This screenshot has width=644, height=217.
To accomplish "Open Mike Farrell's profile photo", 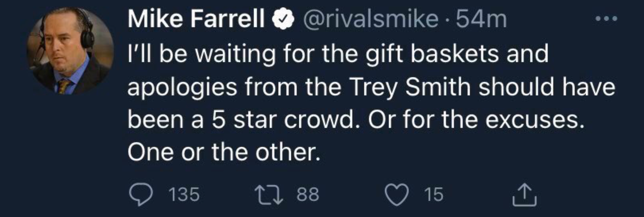I will click(x=70, y=51).
